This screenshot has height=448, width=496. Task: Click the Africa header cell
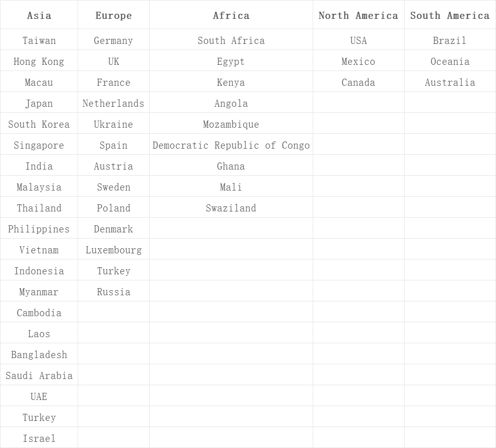231,15
